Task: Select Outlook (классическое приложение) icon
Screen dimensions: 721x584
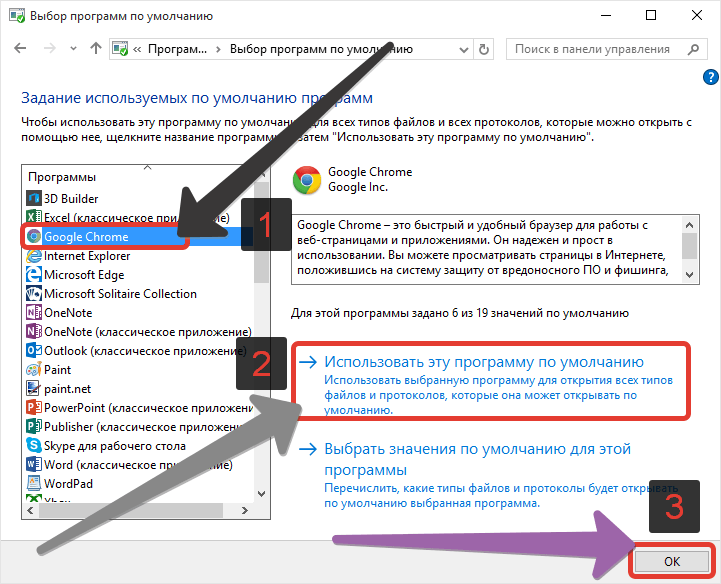Action: (34, 351)
